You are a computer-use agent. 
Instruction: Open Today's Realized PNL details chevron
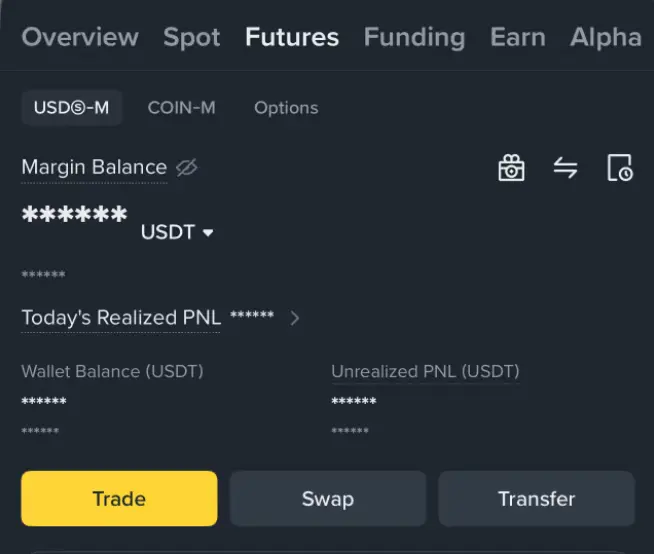pos(295,319)
